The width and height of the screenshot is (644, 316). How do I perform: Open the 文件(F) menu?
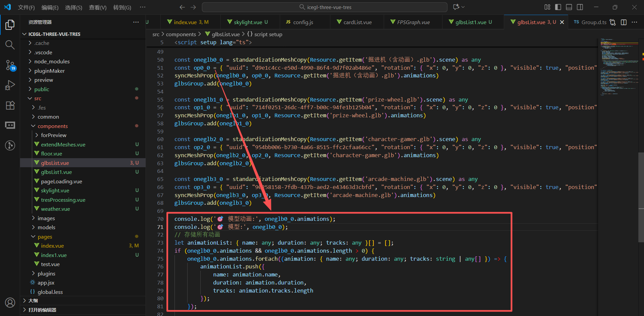click(x=26, y=7)
